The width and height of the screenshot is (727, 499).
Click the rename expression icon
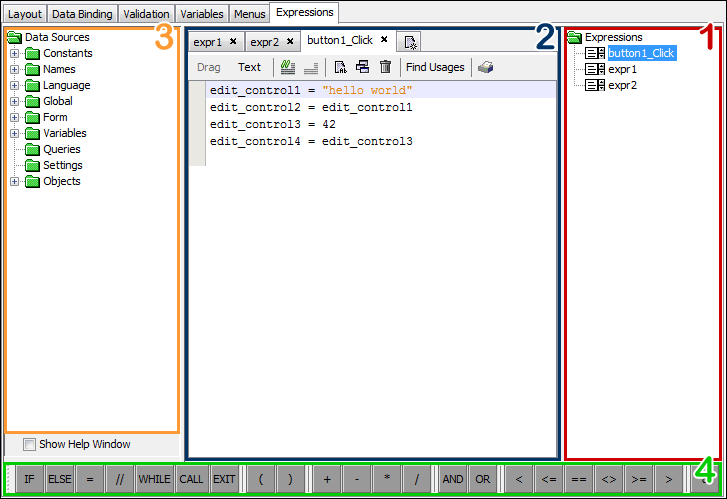tap(341, 67)
